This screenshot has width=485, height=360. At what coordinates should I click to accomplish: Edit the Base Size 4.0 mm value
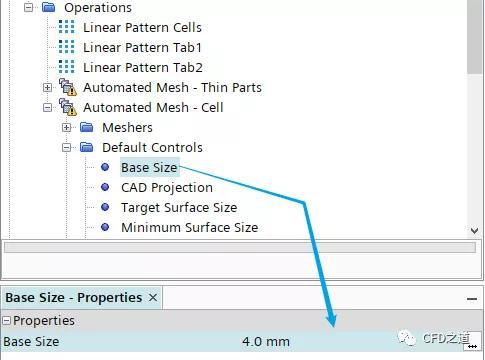point(266,341)
